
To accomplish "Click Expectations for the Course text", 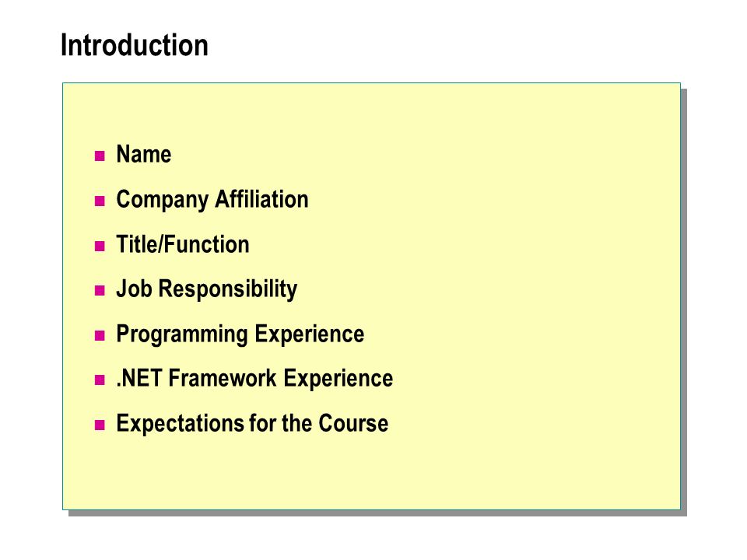I will tap(252, 424).
